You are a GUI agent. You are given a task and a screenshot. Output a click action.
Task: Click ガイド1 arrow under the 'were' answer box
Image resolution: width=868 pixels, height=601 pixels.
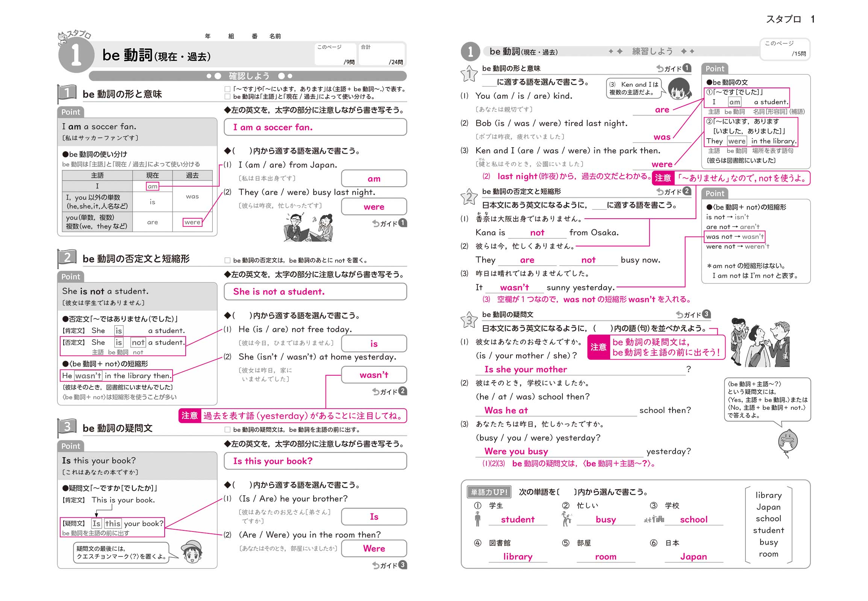(389, 223)
